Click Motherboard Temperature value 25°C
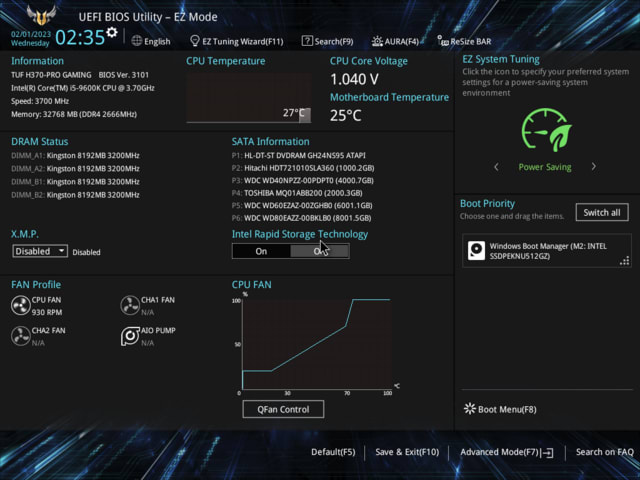Image resolution: width=640 pixels, height=480 pixels. [x=346, y=116]
